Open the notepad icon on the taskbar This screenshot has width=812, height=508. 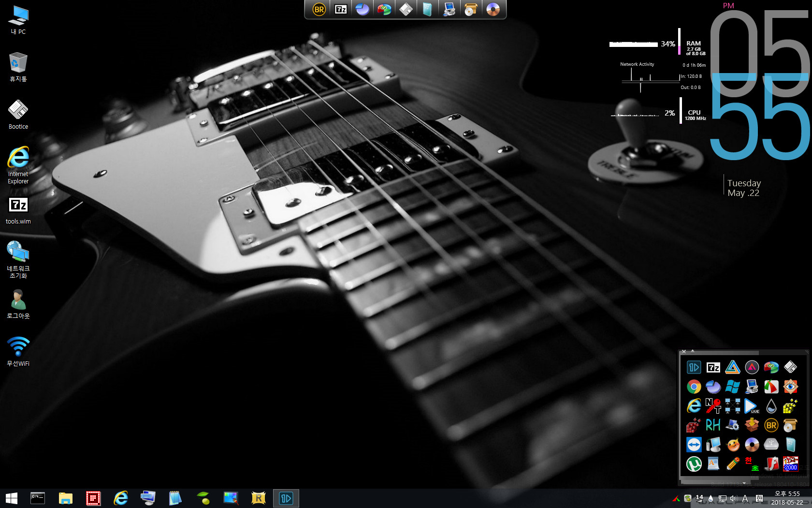click(x=175, y=498)
